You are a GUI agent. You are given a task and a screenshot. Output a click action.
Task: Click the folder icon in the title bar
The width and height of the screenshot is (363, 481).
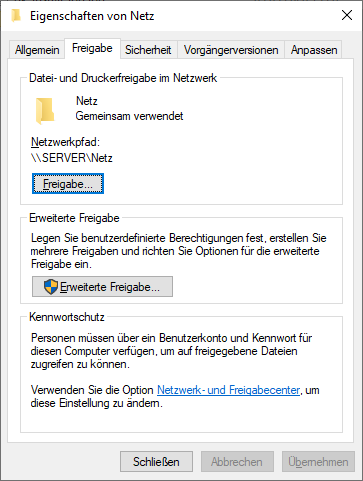point(16,16)
